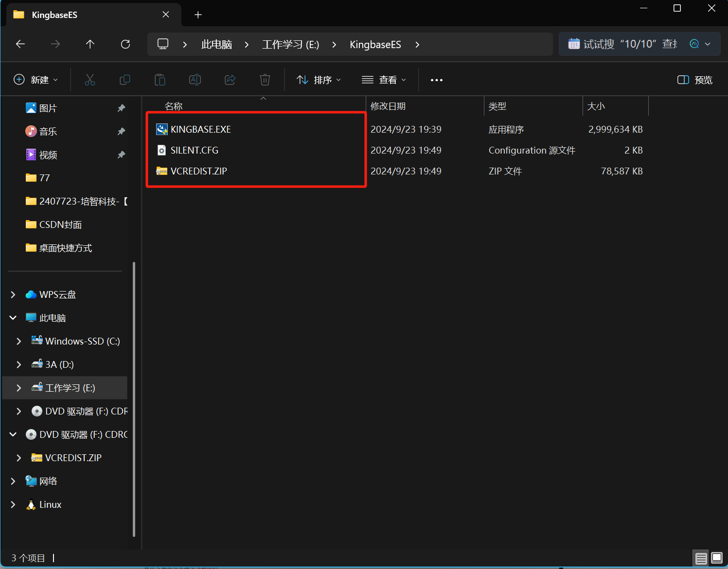Collapse the 此电脑 tree node

pyautogui.click(x=13, y=318)
